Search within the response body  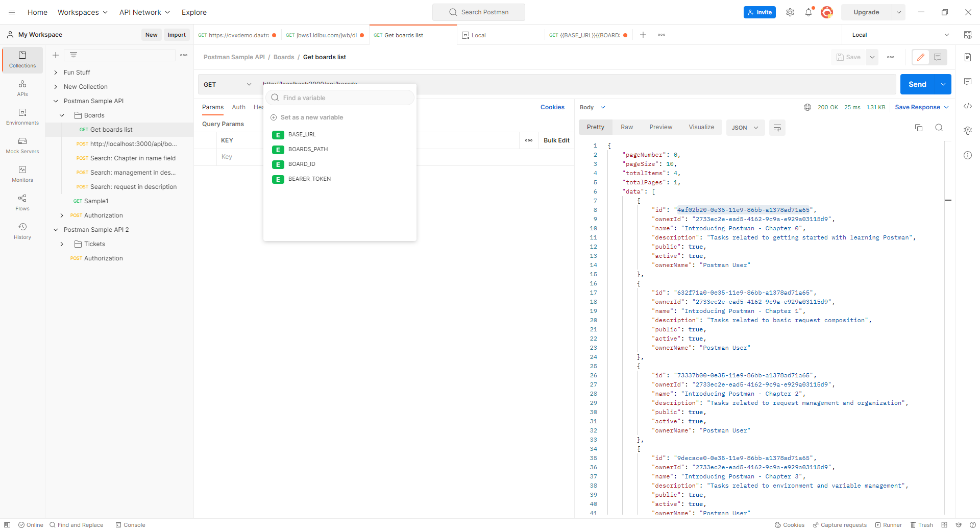coord(939,128)
